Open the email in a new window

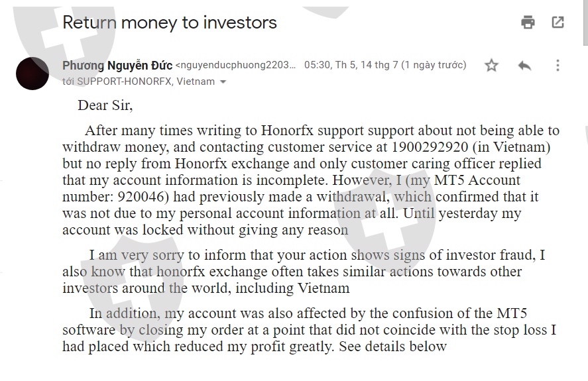[x=558, y=23]
